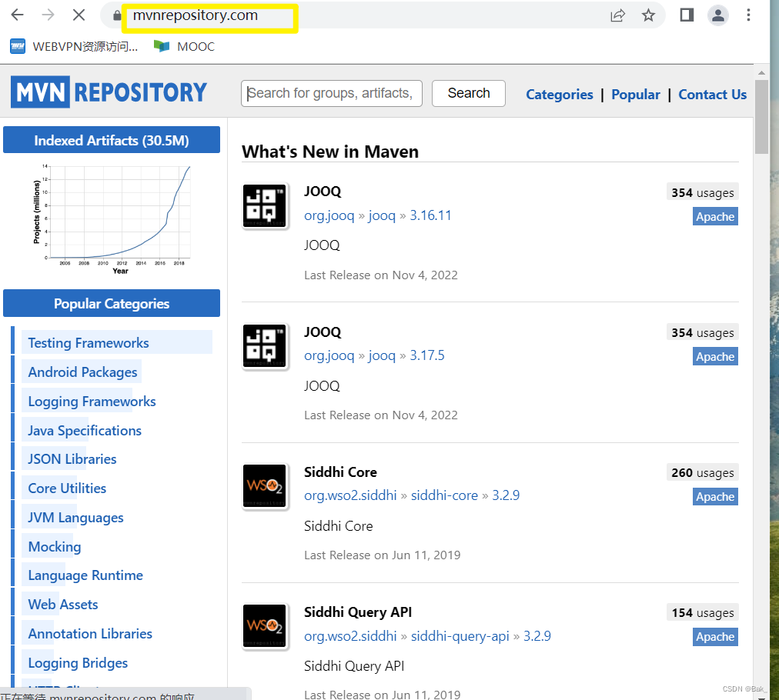Open JOOQ version 3.16.11 link
This screenshot has height=700, width=779.
pyautogui.click(x=430, y=215)
